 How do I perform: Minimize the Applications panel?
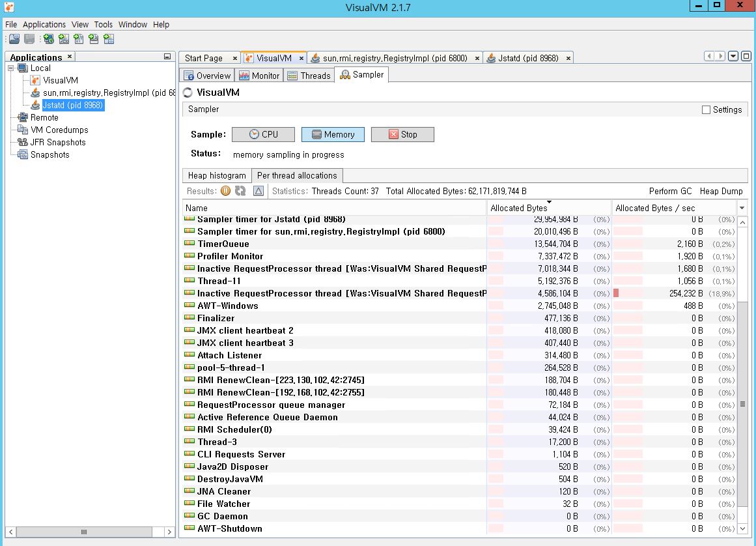167,57
